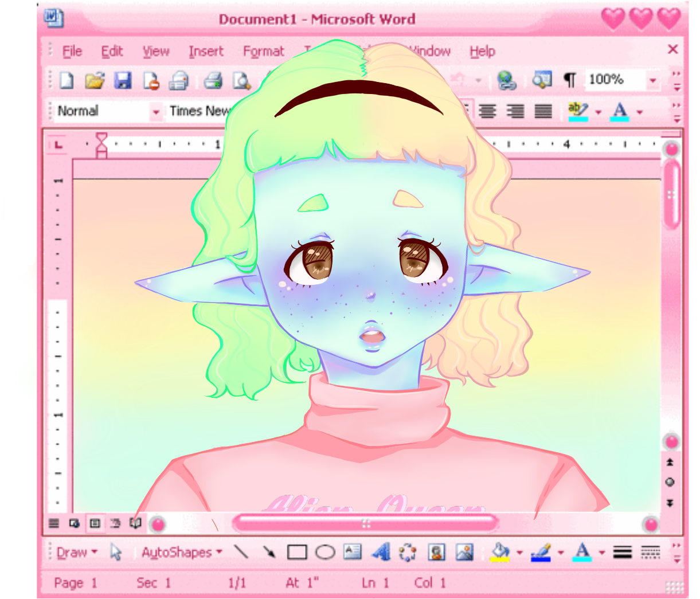Screen dimensions: 700x599
Task: Open the Normal style dropdown
Action: [x=155, y=112]
